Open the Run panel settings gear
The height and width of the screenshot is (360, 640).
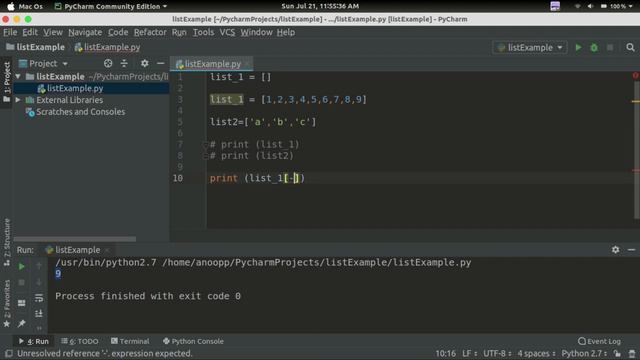click(615, 249)
